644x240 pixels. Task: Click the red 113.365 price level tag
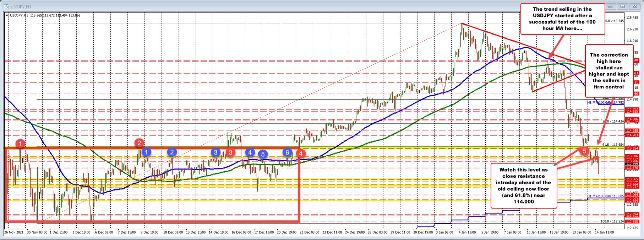[x=632, y=179]
